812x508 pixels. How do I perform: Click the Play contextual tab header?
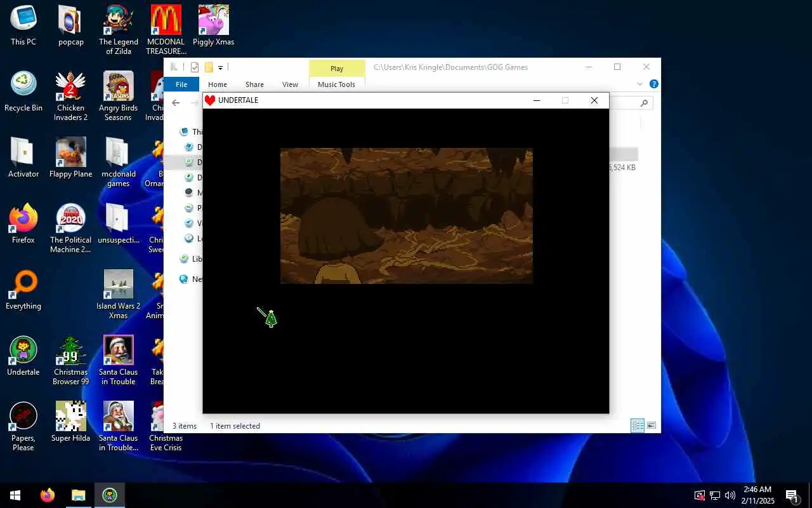coord(337,69)
